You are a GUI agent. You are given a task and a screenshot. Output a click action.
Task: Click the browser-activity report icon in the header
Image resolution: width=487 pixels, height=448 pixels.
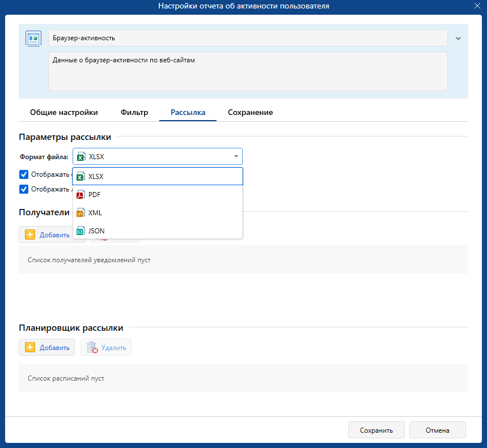tap(33, 39)
